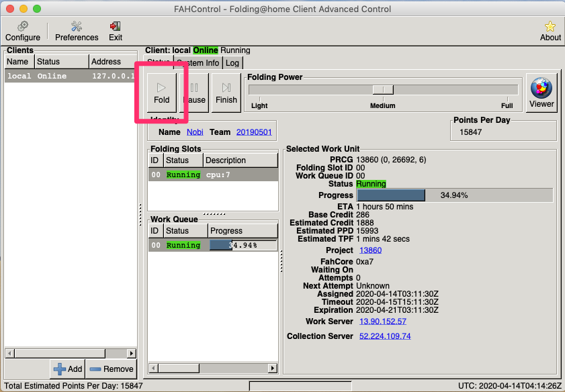Select the local client row
This screenshot has width=565, height=392.
[71, 76]
